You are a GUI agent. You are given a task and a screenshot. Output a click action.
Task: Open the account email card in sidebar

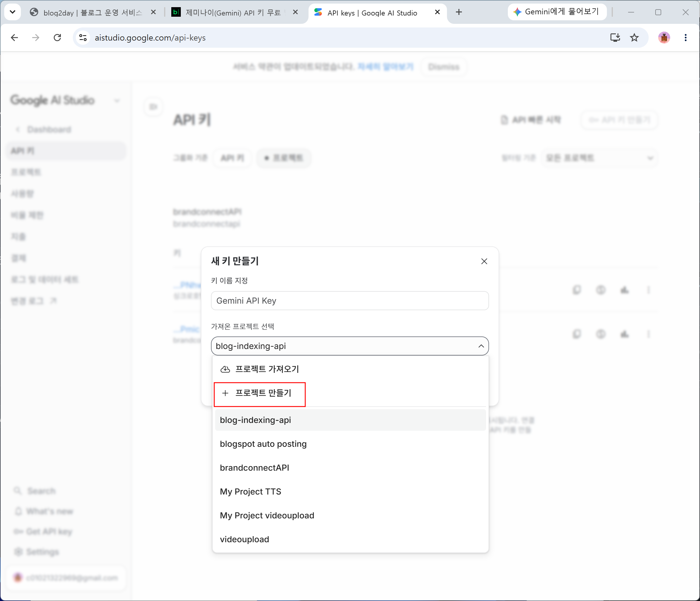point(66,578)
